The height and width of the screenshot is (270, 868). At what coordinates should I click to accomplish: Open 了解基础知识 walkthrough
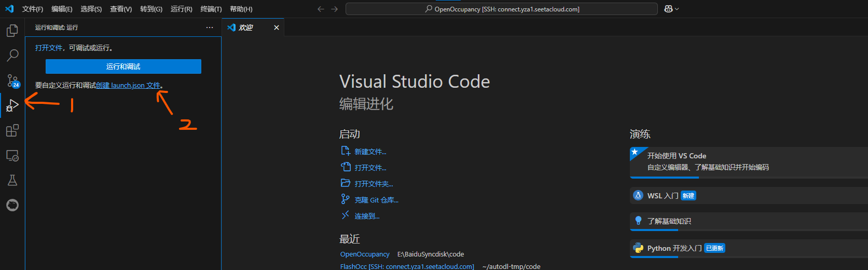click(749, 221)
